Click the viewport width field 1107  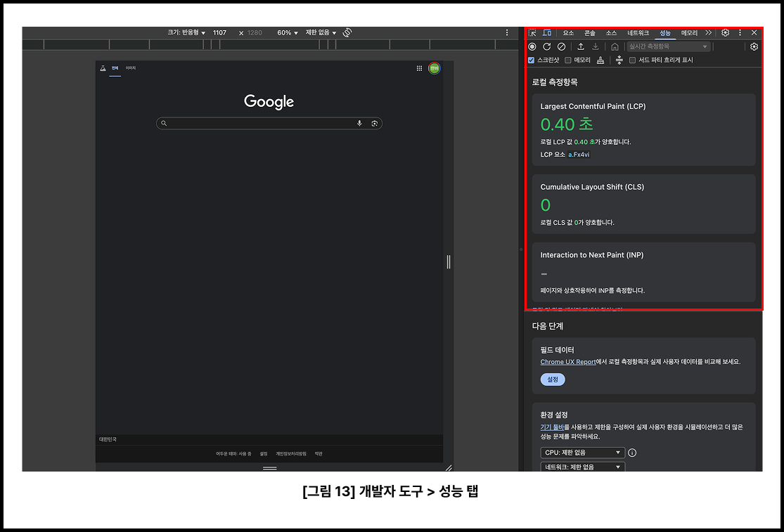219,32
